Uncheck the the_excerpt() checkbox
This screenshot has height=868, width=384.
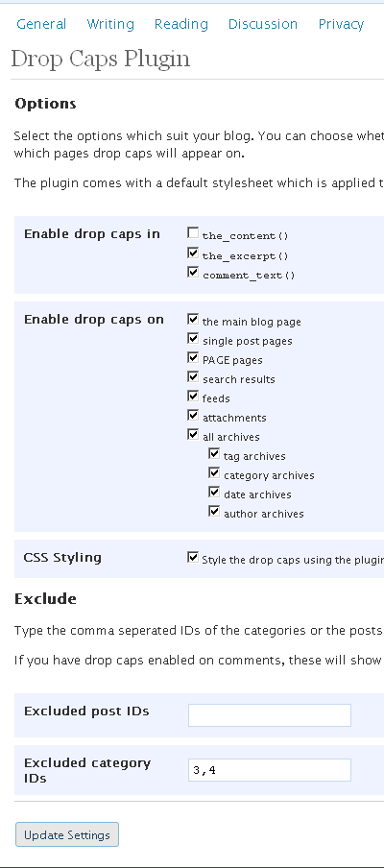click(x=193, y=253)
